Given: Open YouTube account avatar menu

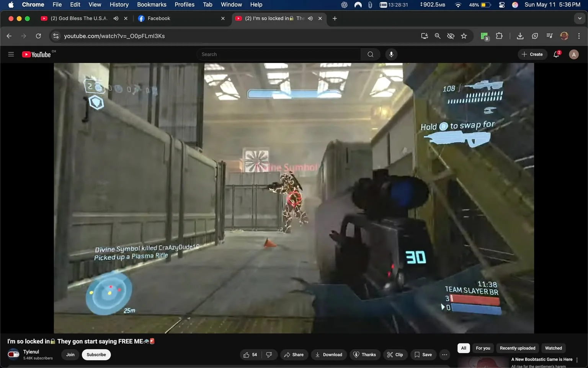Looking at the screenshot, I should pyautogui.click(x=573, y=54).
